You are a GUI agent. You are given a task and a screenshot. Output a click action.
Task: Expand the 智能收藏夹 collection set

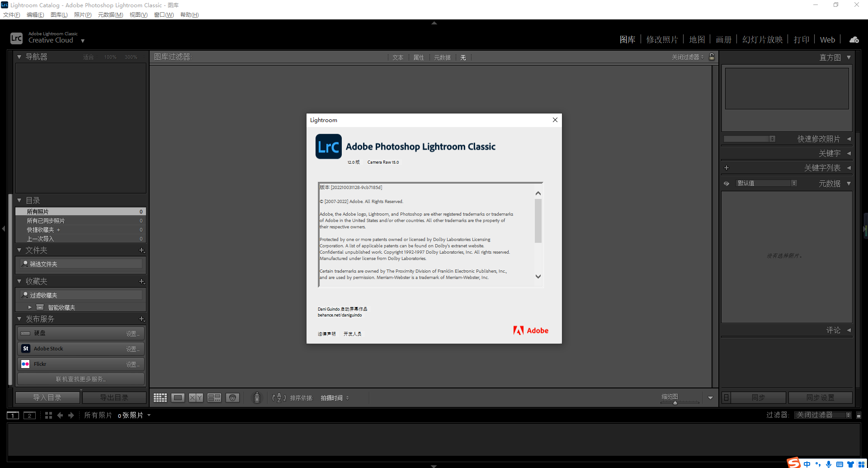click(x=30, y=307)
